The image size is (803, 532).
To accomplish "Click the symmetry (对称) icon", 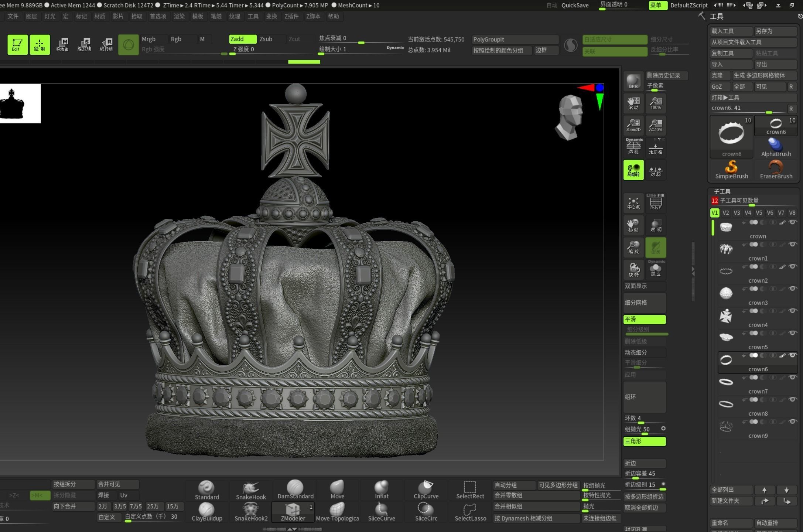I will coord(656,170).
